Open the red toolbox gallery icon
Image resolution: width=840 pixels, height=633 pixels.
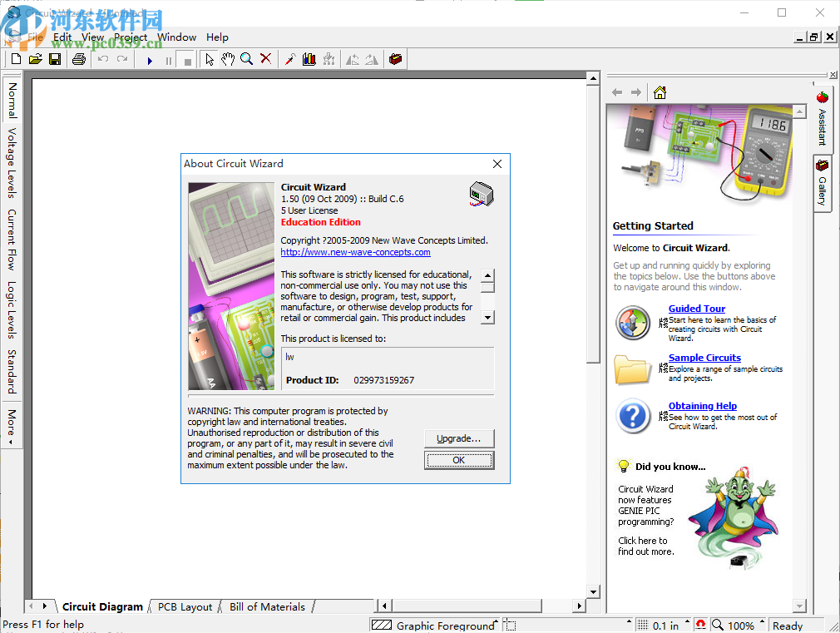pos(395,59)
